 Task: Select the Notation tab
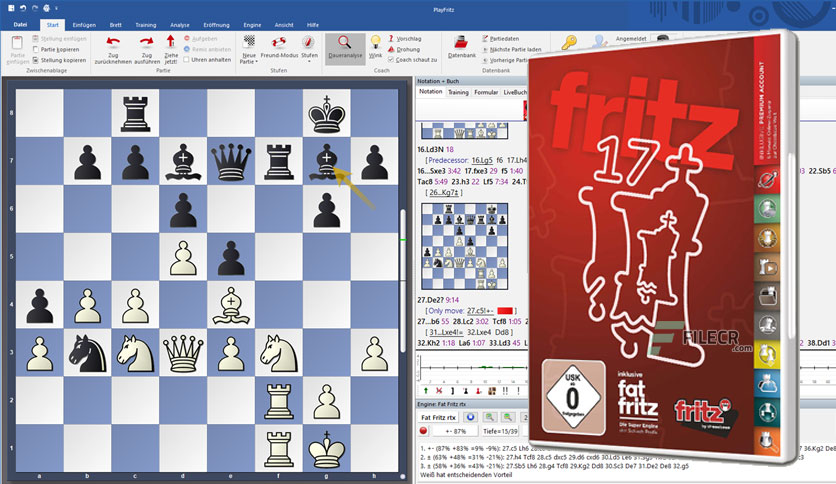pyautogui.click(x=430, y=92)
